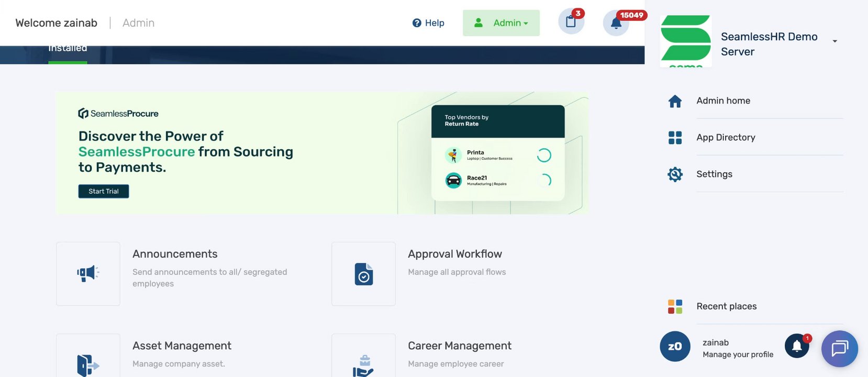Click the Admin home house icon
Screen dimensions: 868x377
(675, 101)
